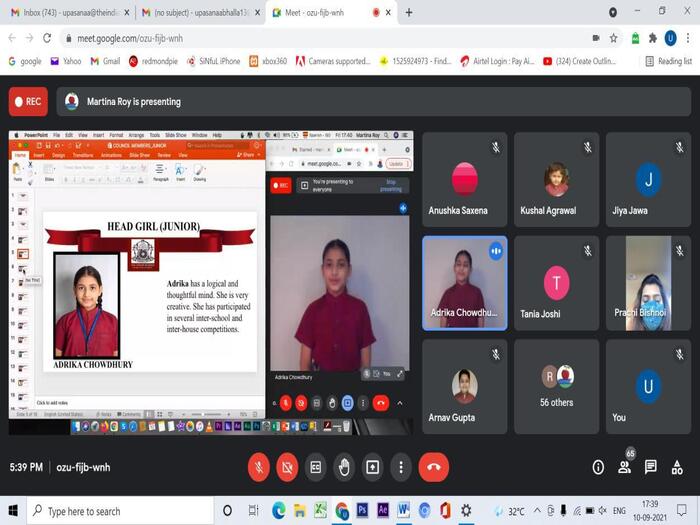The width and height of the screenshot is (700, 525).
Task: Open the redmondpie bookmark
Action: pyautogui.click(x=153, y=61)
